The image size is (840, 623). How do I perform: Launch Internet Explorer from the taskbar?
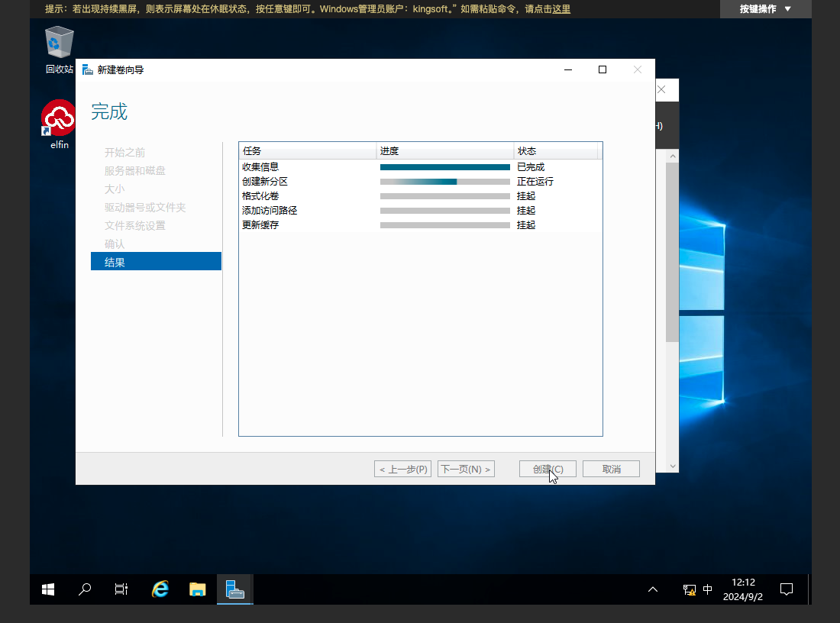pos(160,589)
